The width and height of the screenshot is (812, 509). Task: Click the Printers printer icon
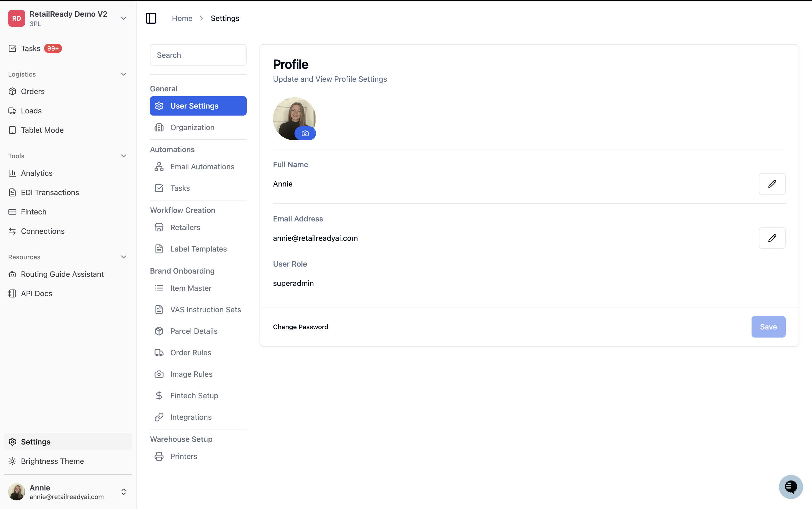[x=159, y=456]
